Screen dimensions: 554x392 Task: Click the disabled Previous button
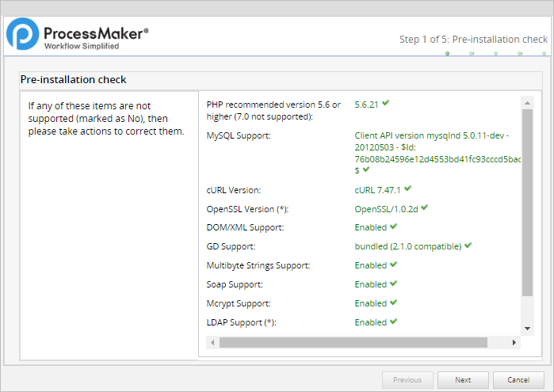pyautogui.click(x=407, y=380)
